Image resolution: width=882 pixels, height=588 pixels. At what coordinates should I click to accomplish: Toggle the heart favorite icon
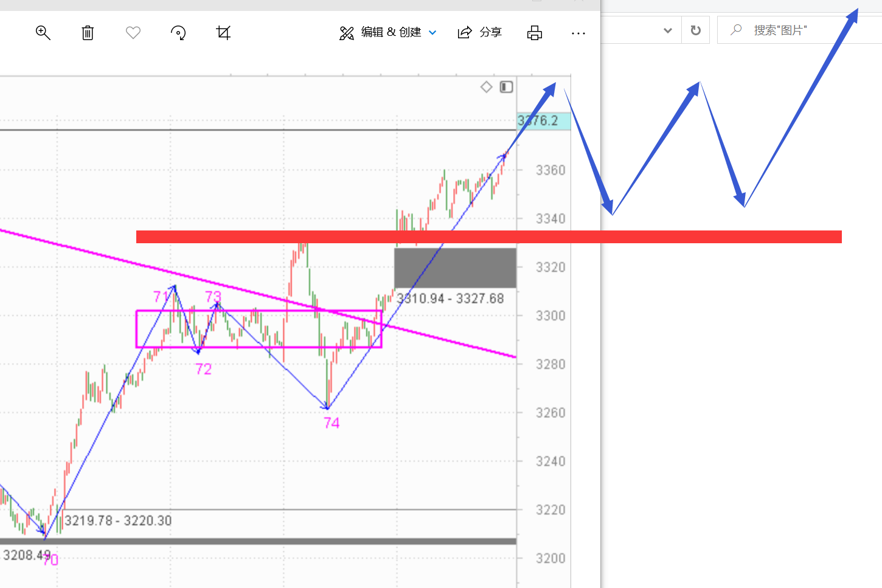(x=133, y=33)
